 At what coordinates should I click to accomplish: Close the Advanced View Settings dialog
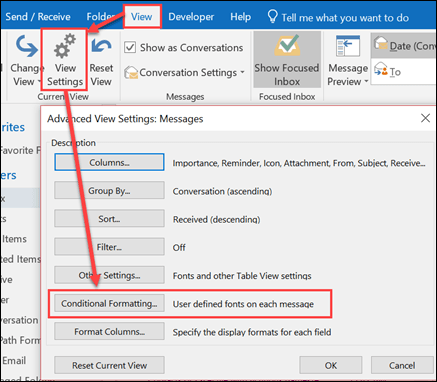pyautogui.click(x=425, y=118)
